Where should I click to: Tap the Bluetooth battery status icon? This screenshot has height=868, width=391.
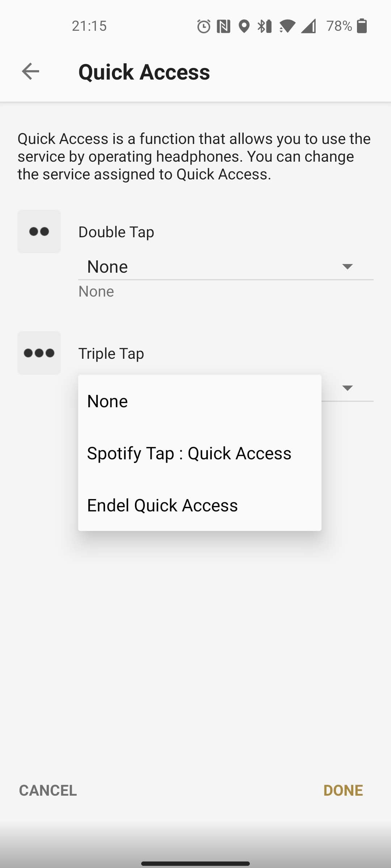point(265,26)
